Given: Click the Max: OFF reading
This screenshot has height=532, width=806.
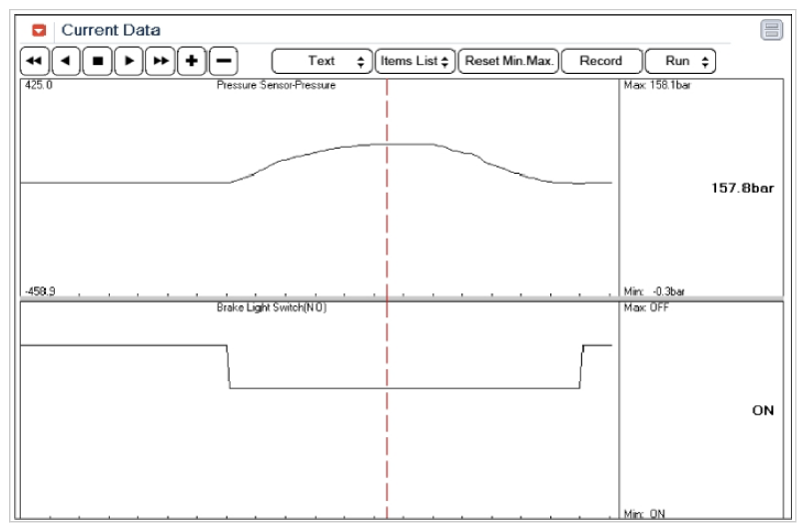Looking at the screenshot, I should coord(646,307).
